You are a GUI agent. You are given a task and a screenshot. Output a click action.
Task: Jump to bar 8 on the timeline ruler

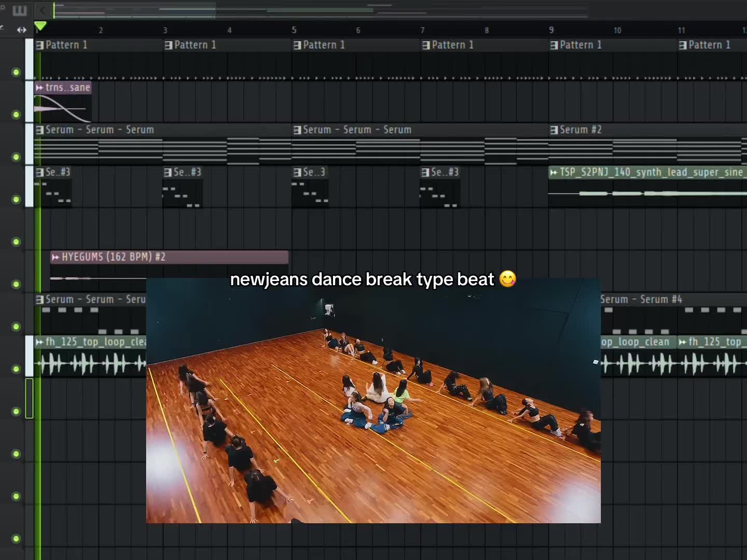click(x=487, y=30)
